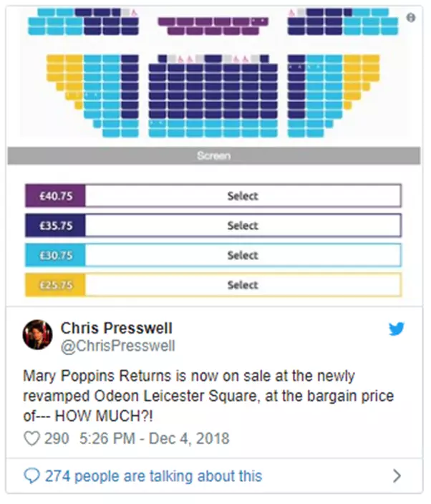The image size is (431, 504).
Task: Click the dark blue £35.75 price swatch
Action: [x=55, y=226]
